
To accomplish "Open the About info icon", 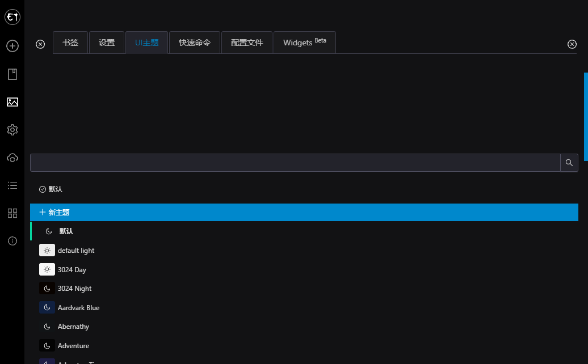I will (12, 241).
